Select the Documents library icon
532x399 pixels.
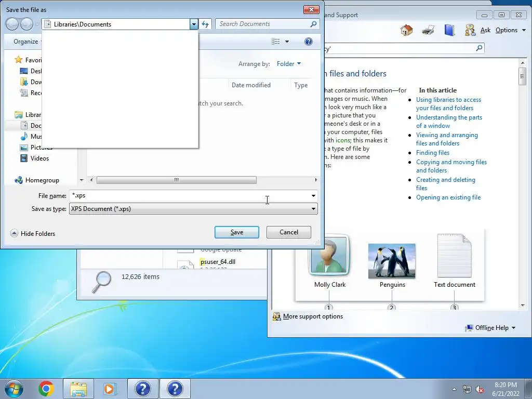pyautogui.click(x=24, y=126)
